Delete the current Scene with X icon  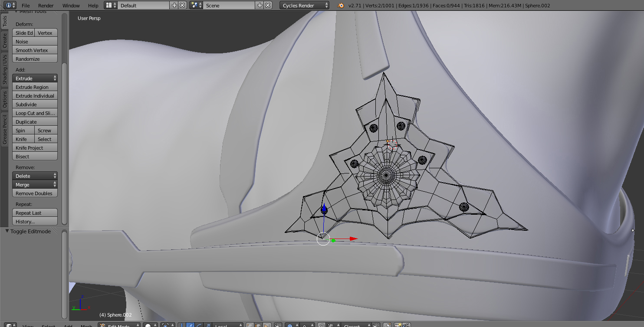click(268, 5)
